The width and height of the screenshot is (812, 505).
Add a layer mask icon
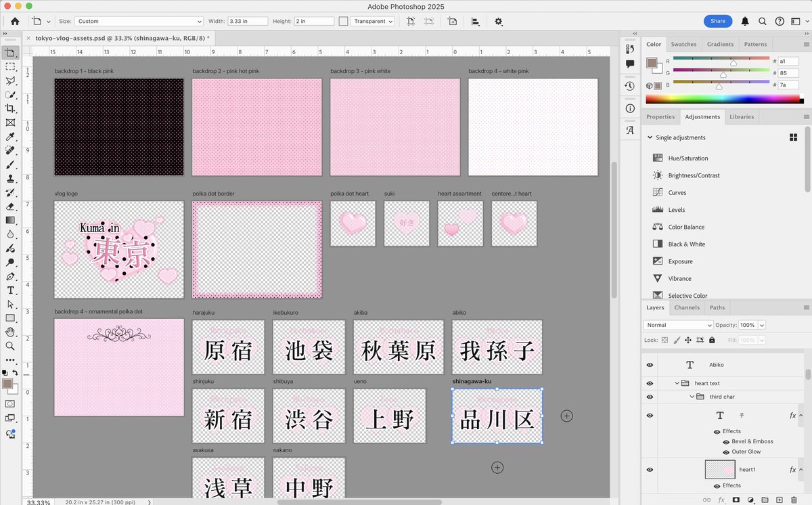[736, 500]
